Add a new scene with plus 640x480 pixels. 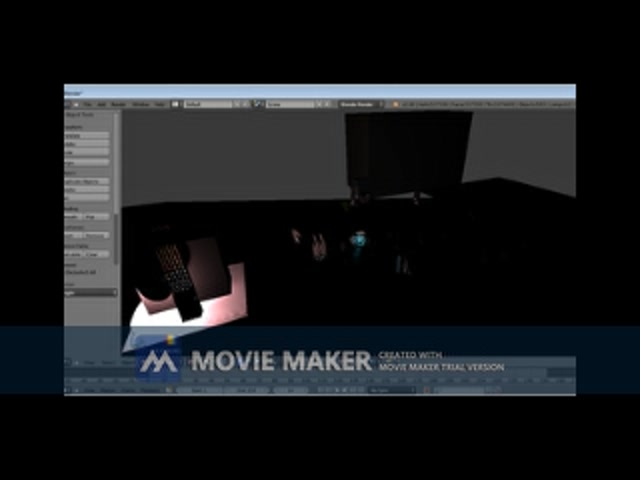(x=320, y=104)
